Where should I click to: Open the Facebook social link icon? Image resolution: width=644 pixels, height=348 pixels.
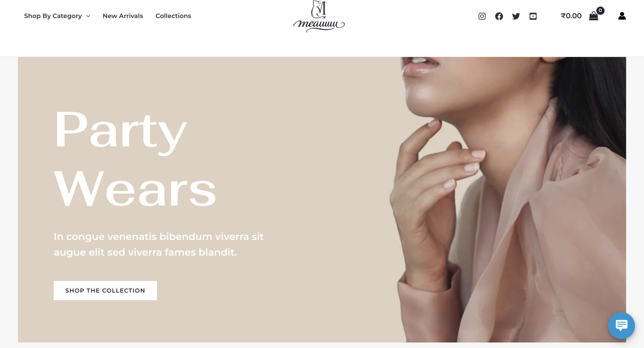pos(499,16)
